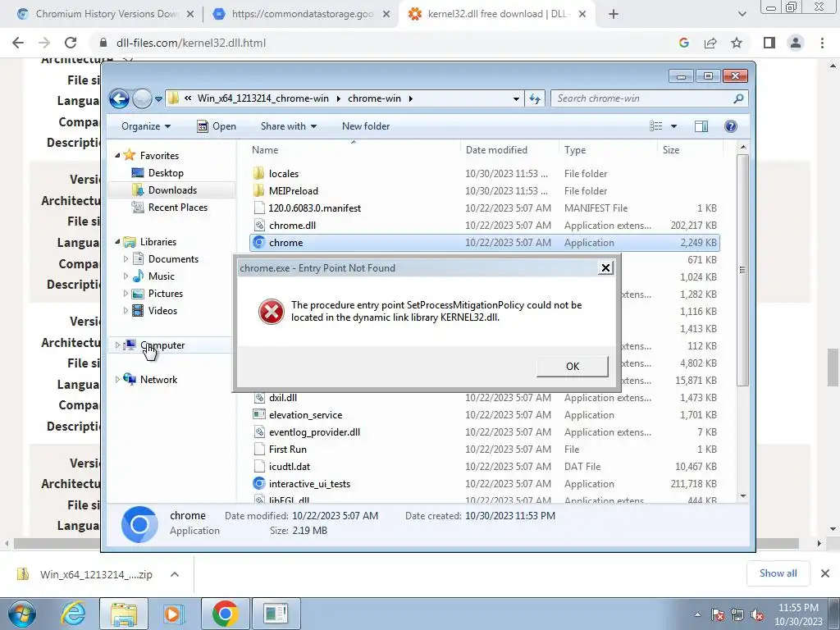
Task: Select the dxil.dll file
Action: (283, 398)
